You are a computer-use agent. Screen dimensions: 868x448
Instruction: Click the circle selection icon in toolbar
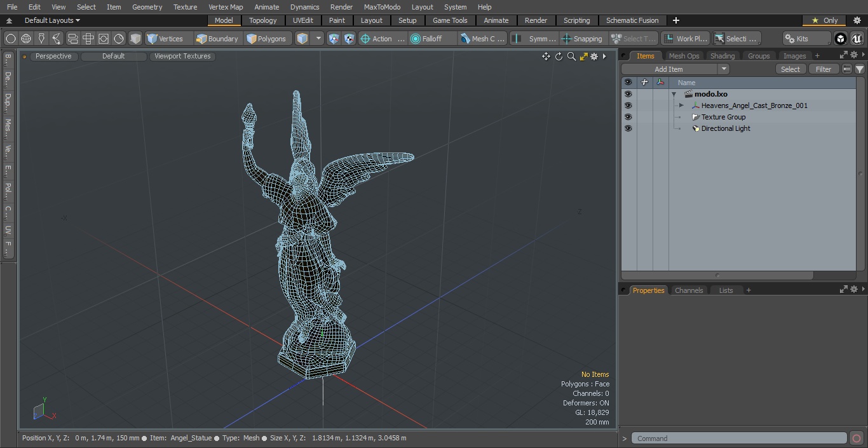click(11, 39)
